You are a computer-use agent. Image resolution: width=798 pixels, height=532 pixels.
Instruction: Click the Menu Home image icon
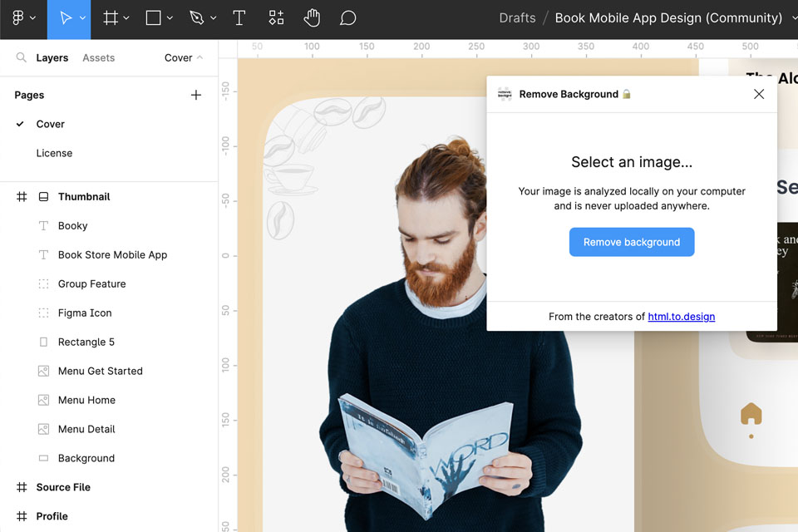pos(44,400)
